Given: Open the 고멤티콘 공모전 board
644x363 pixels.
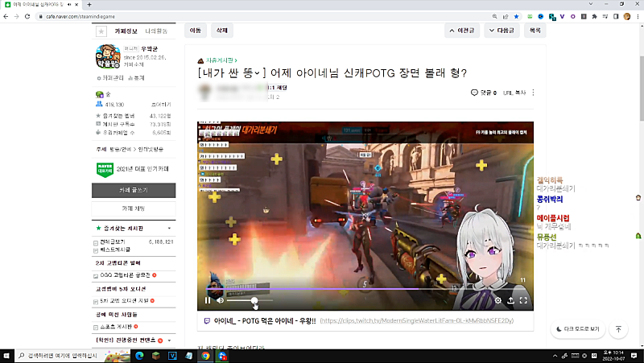Looking at the screenshot, I should (x=126, y=275).
